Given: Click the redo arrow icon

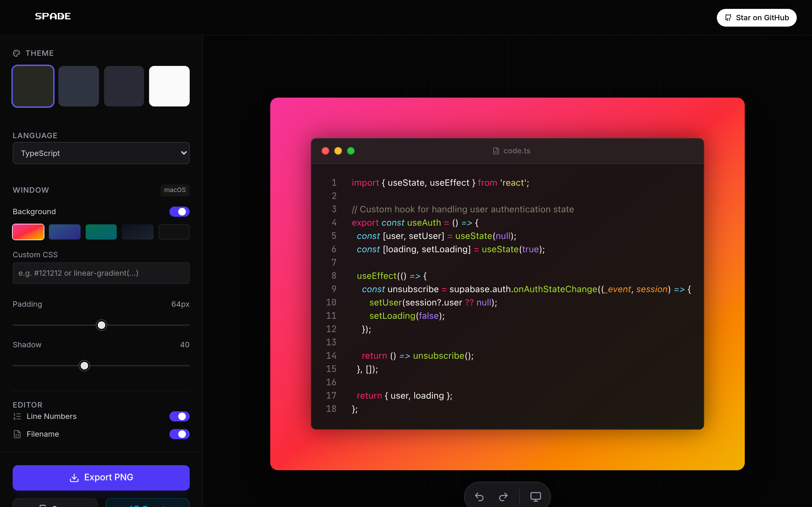Looking at the screenshot, I should (x=503, y=497).
